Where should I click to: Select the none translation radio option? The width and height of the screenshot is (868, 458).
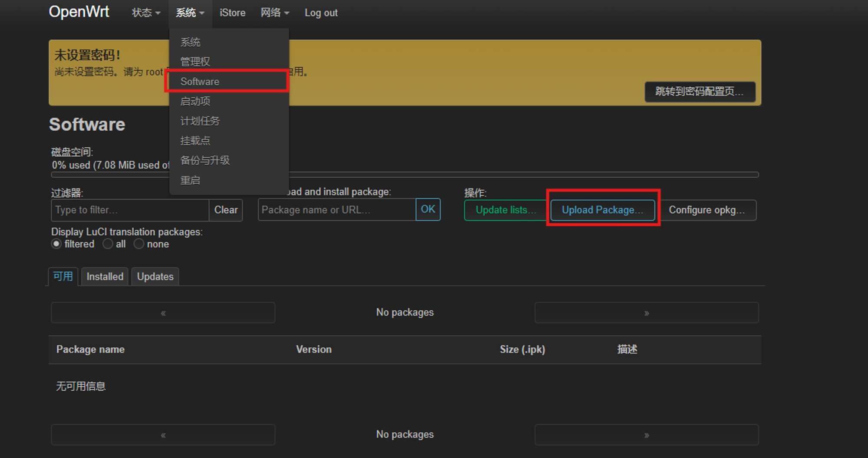click(139, 244)
